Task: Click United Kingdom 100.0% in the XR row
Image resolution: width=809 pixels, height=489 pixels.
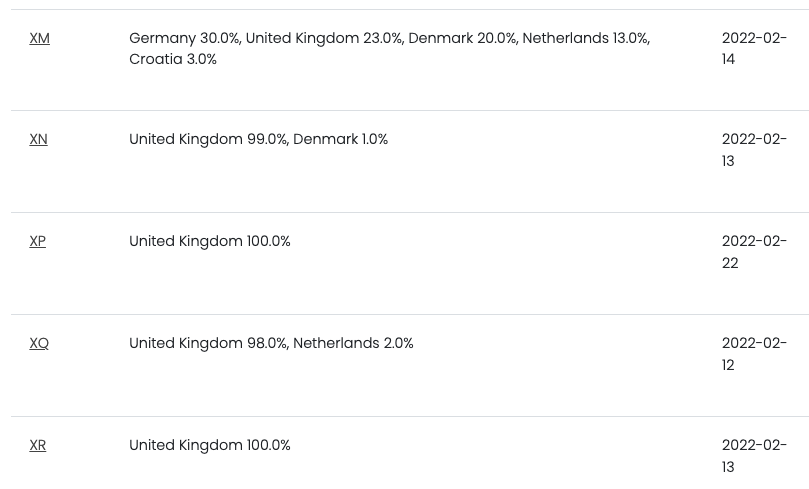Action: 209,445
